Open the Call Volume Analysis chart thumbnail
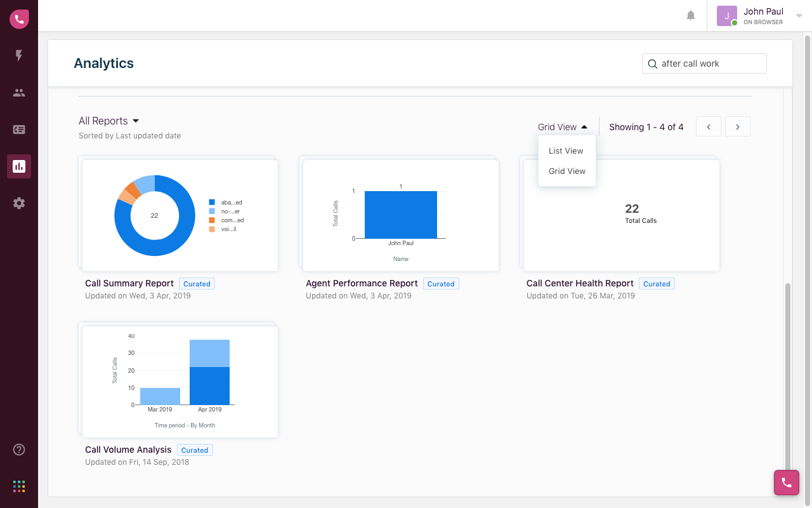Viewport: 812px width, 508px height. [180, 382]
